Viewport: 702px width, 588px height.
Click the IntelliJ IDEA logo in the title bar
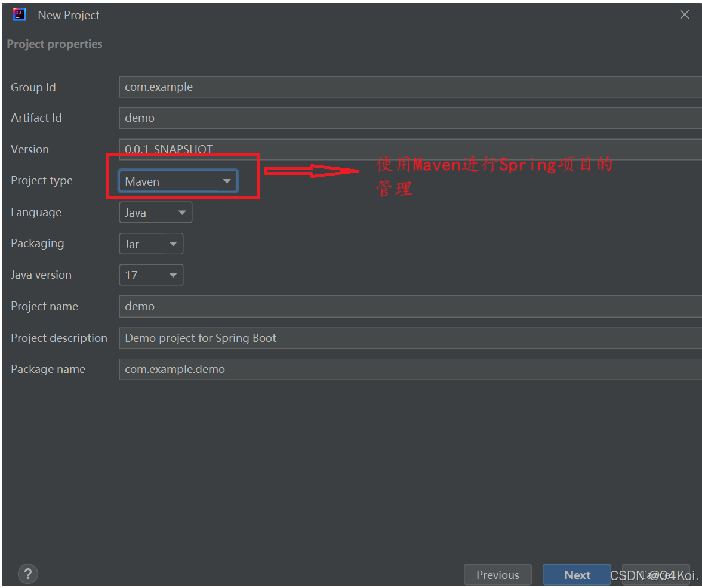(19, 14)
